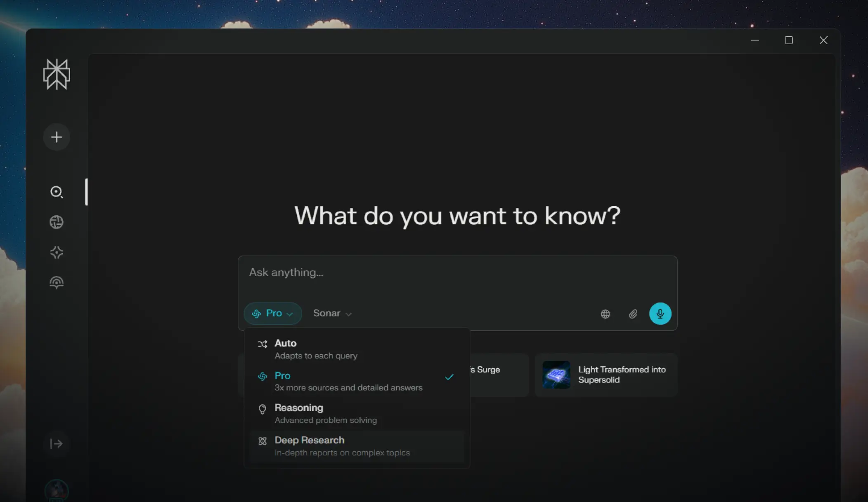Select the checked Pro mode option
The image size is (868, 502).
tap(357, 381)
